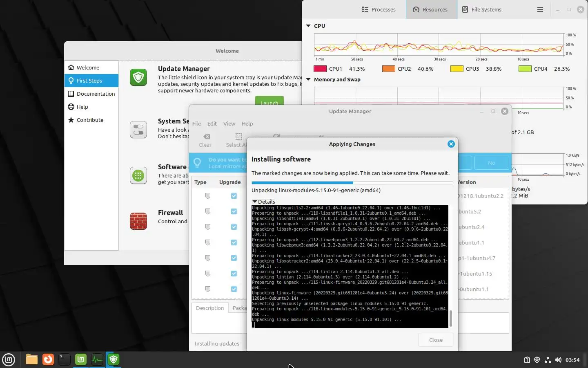Select the Description tab in Update Manager

coord(210,308)
